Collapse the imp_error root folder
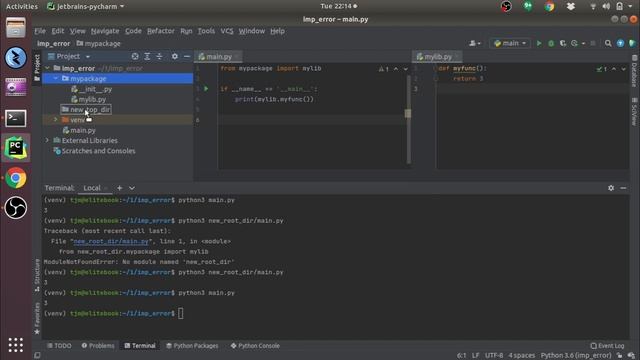Screen dimensions: 640x360 tap(47, 68)
